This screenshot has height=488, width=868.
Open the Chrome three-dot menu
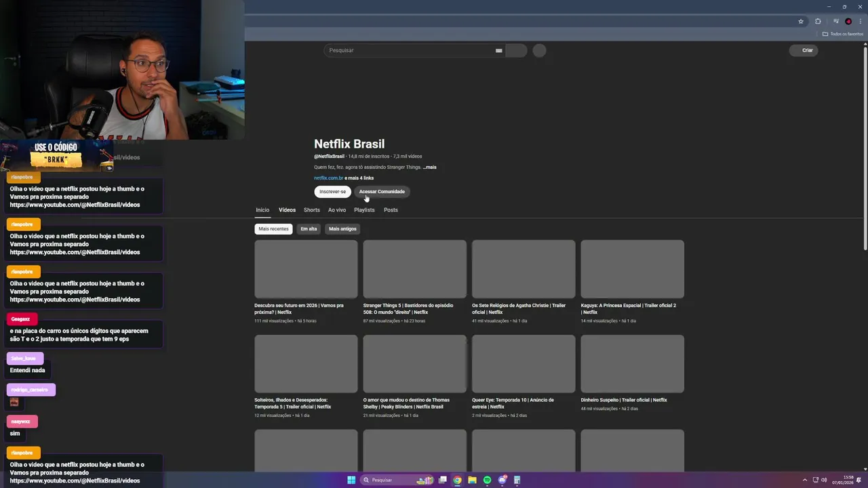coord(860,21)
